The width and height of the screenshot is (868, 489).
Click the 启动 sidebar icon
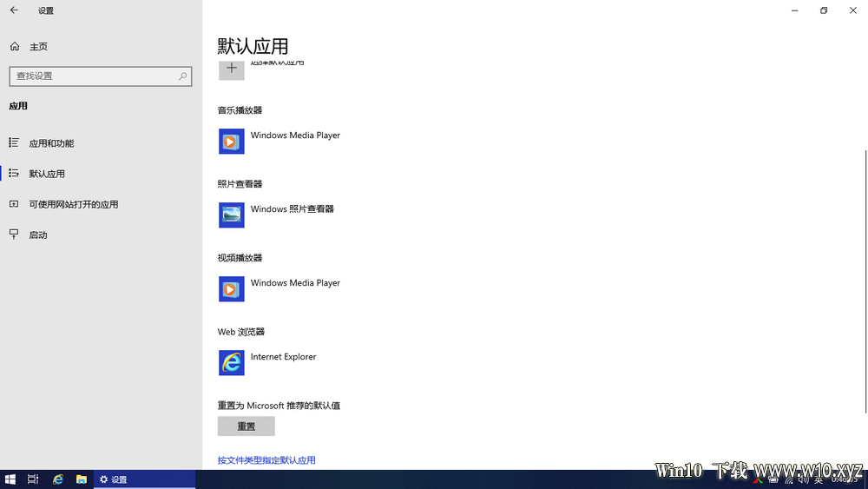[14, 235]
